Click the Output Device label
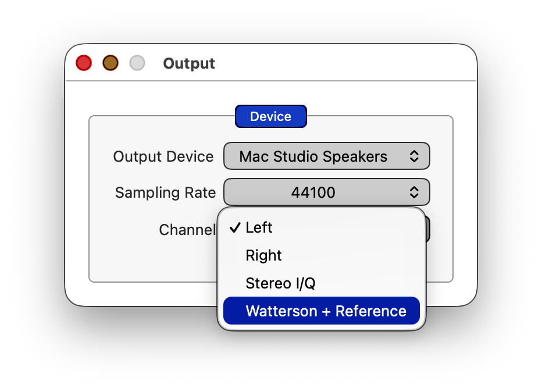Screen dimensions: 542x392 point(163,156)
